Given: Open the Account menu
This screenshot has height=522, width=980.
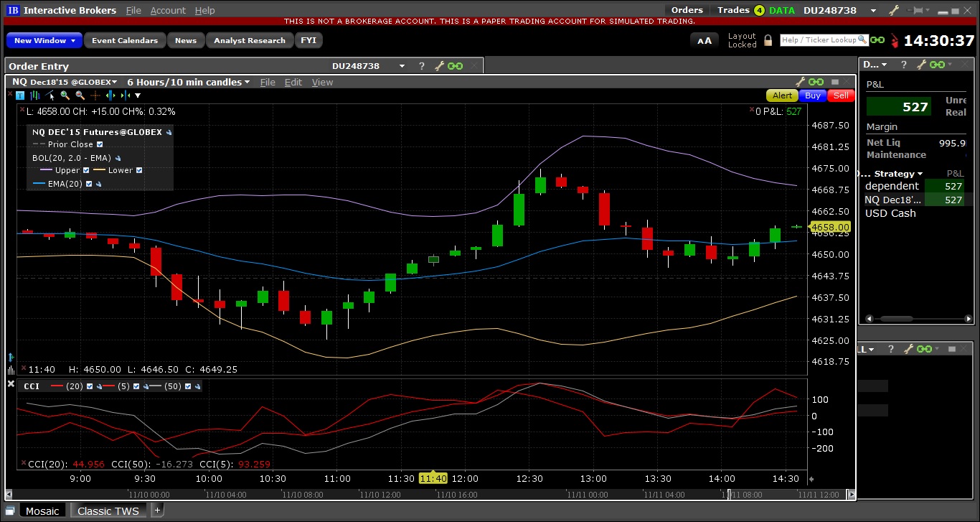Looking at the screenshot, I should pyautogui.click(x=168, y=10).
